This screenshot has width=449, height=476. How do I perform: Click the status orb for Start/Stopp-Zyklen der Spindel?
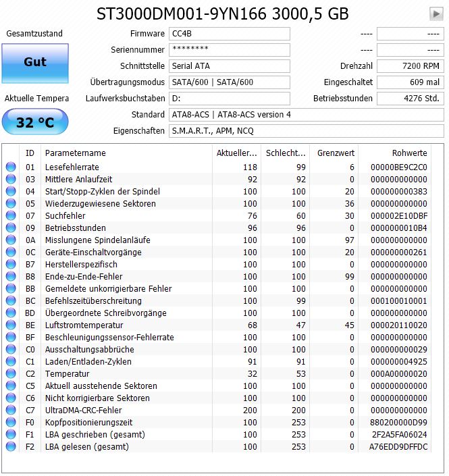pos(11,191)
